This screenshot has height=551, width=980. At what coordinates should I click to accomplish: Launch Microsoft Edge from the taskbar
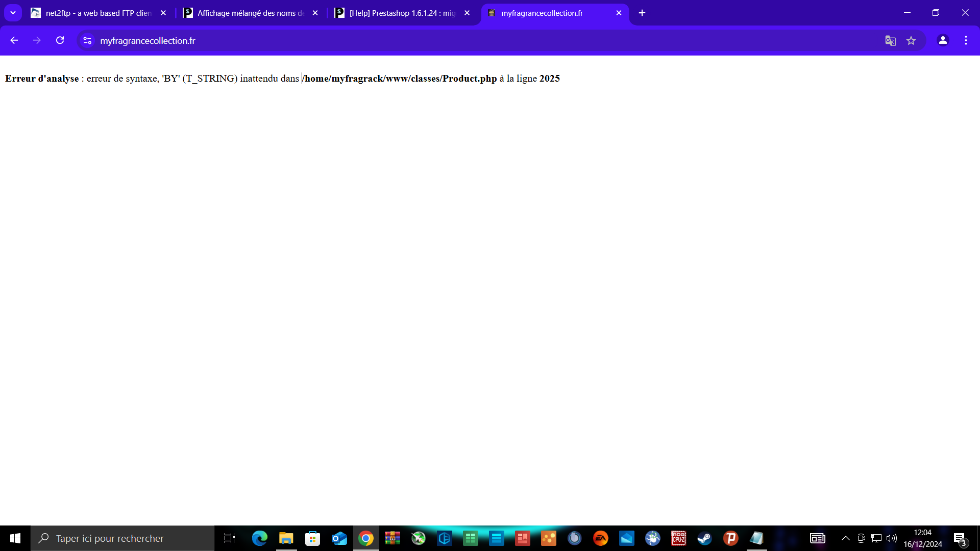click(x=260, y=538)
